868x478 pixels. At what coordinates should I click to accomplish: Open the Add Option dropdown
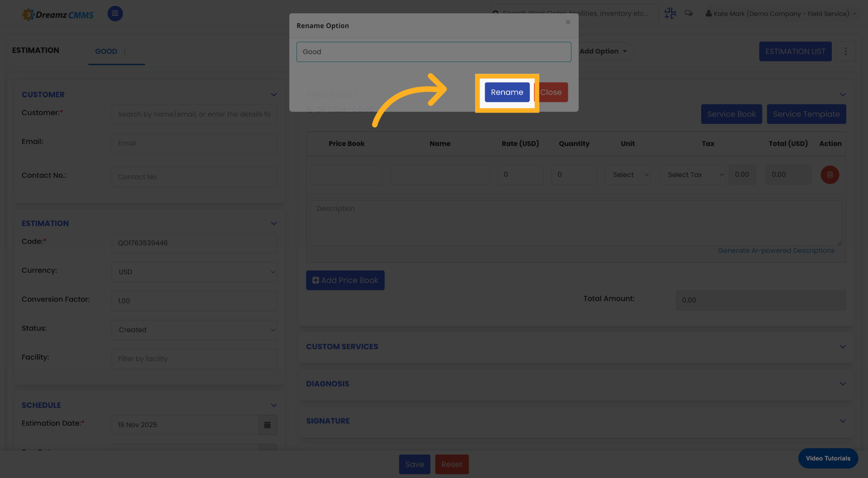pyautogui.click(x=603, y=51)
